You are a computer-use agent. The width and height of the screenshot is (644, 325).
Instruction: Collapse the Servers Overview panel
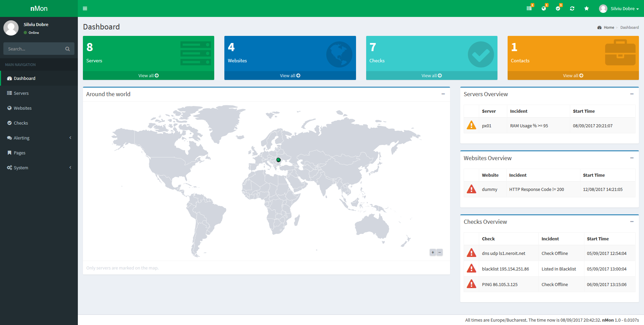point(632,94)
